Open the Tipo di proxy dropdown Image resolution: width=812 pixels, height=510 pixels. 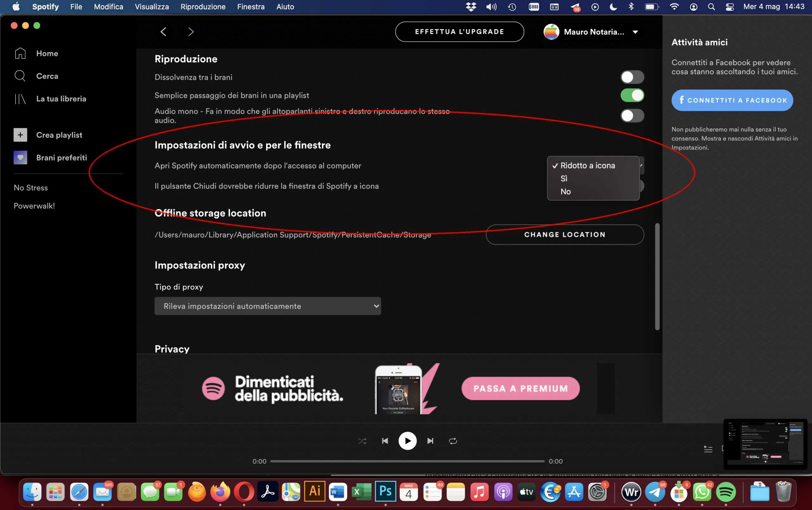(267, 306)
